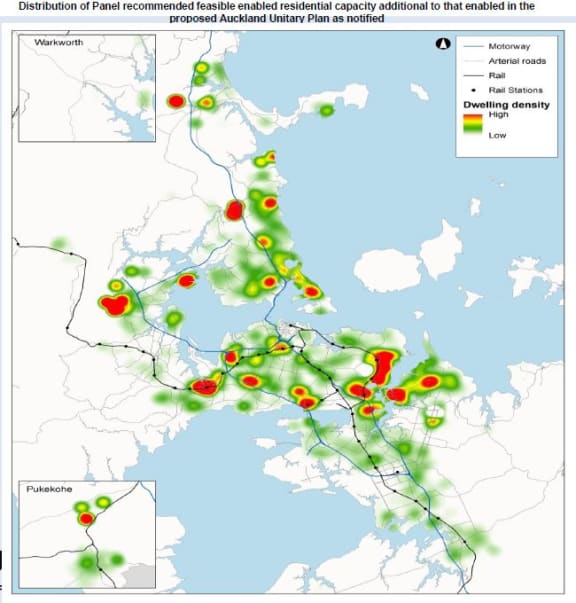Click the north arrow compass icon

[443, 44]
